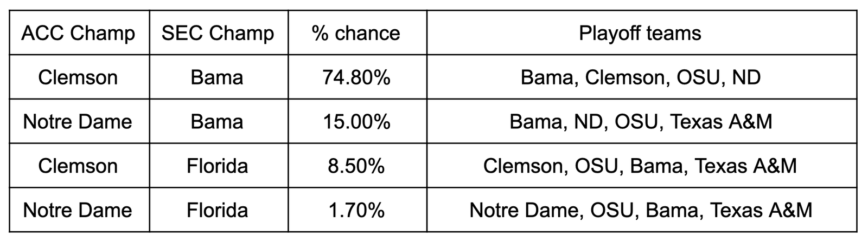Select cell with Bama, Clemson, OSU, ND
The width and height of the screenshot is (868, 242).
point(642,77)
